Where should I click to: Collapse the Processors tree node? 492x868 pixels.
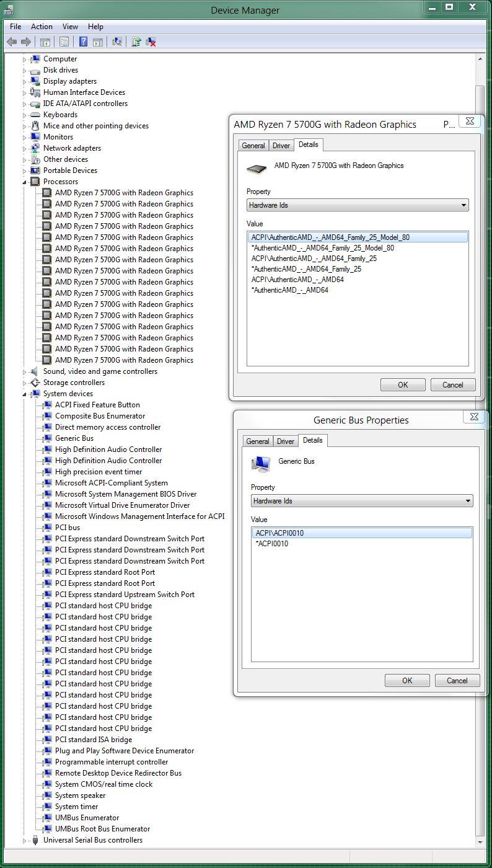[x=25, y=182]
